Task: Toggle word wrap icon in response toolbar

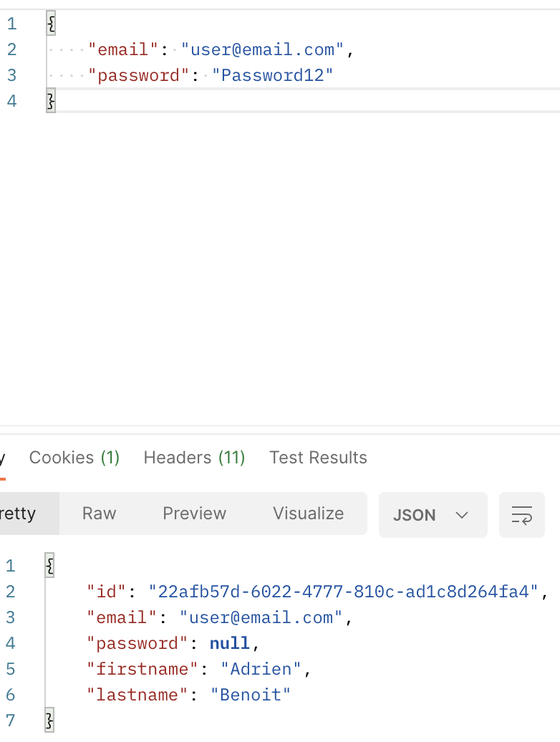Action: 522,515
